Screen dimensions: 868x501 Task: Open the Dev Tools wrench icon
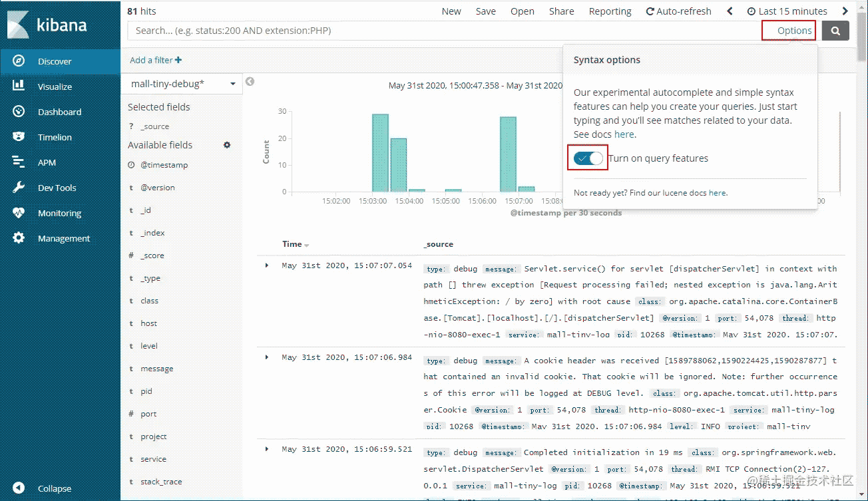(x=19, y=188)
